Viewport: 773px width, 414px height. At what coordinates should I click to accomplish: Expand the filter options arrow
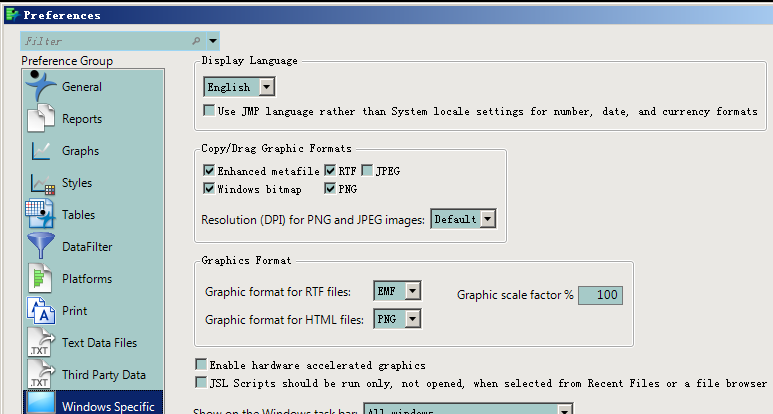213,41
